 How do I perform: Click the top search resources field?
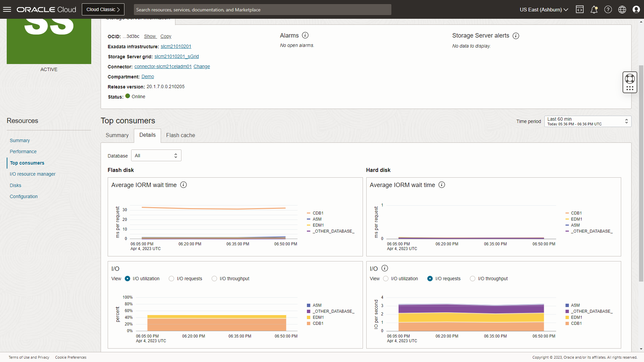(x=262, y=9)
